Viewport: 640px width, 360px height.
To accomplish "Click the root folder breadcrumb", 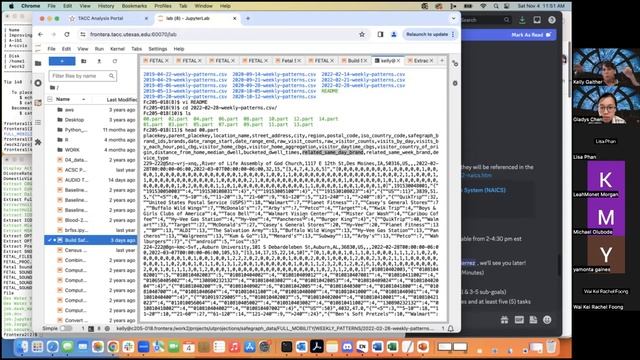I will (54, 87).
